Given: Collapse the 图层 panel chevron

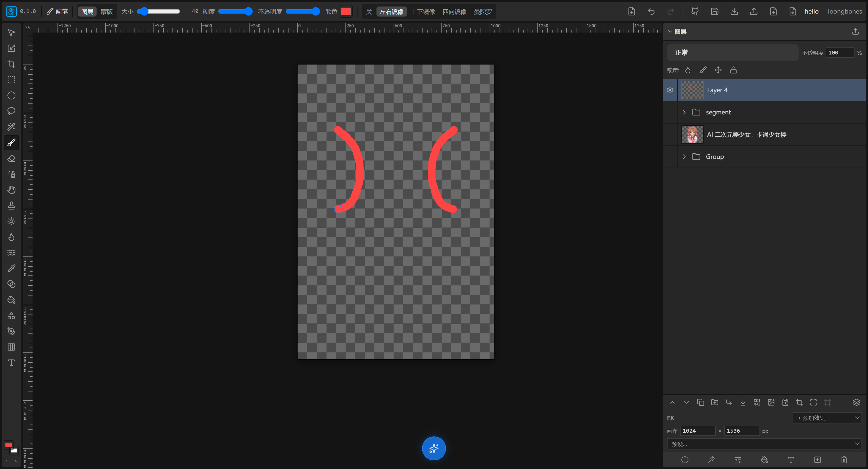Looking at the screenshot, I should coord(670,32).
